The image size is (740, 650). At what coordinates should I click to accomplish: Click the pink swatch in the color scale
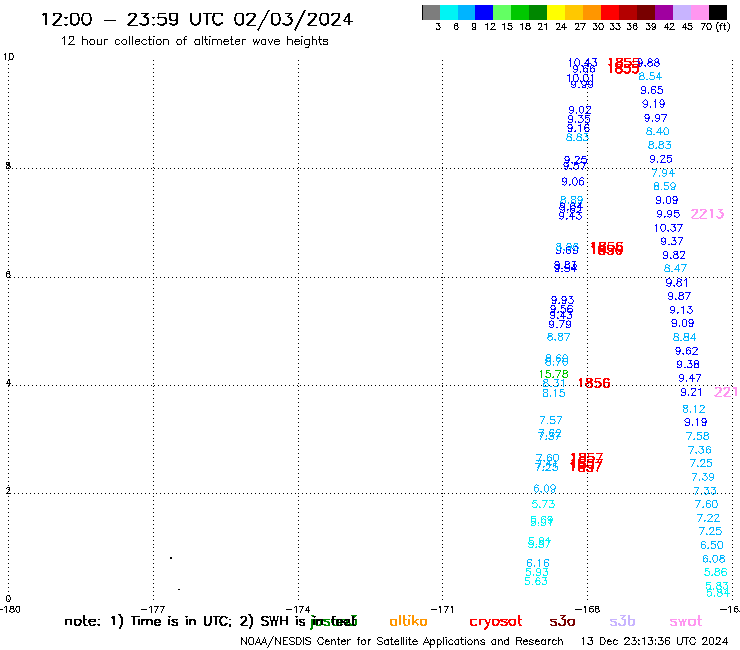point(700,12)
